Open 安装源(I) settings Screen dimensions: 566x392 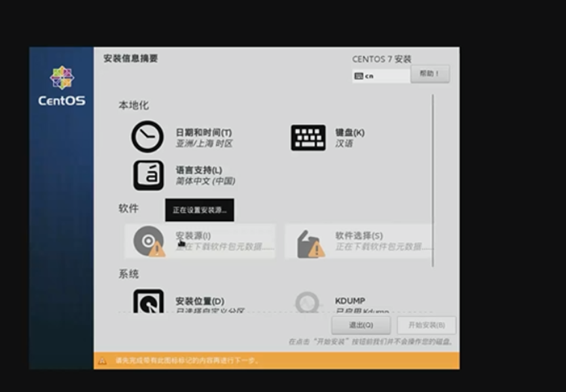click(x=193, y=236)
